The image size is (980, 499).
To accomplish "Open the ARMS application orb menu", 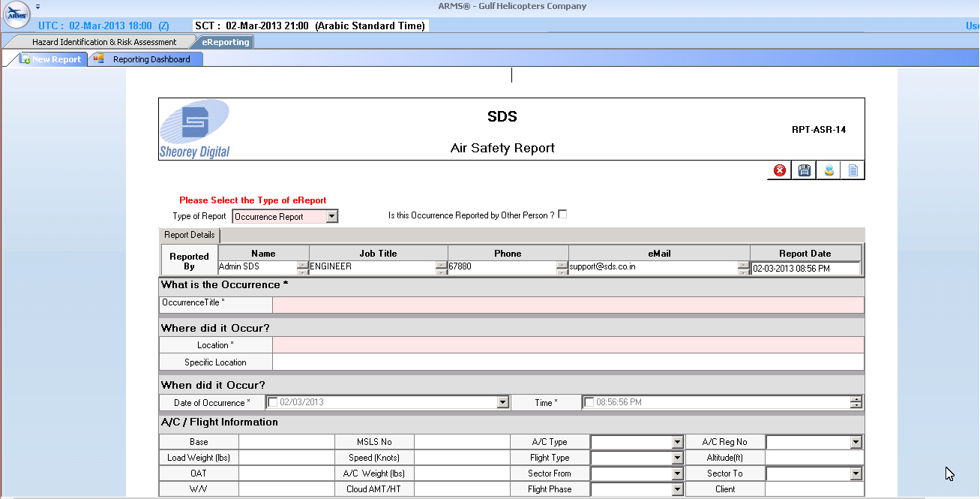I will tap(16, 14).
